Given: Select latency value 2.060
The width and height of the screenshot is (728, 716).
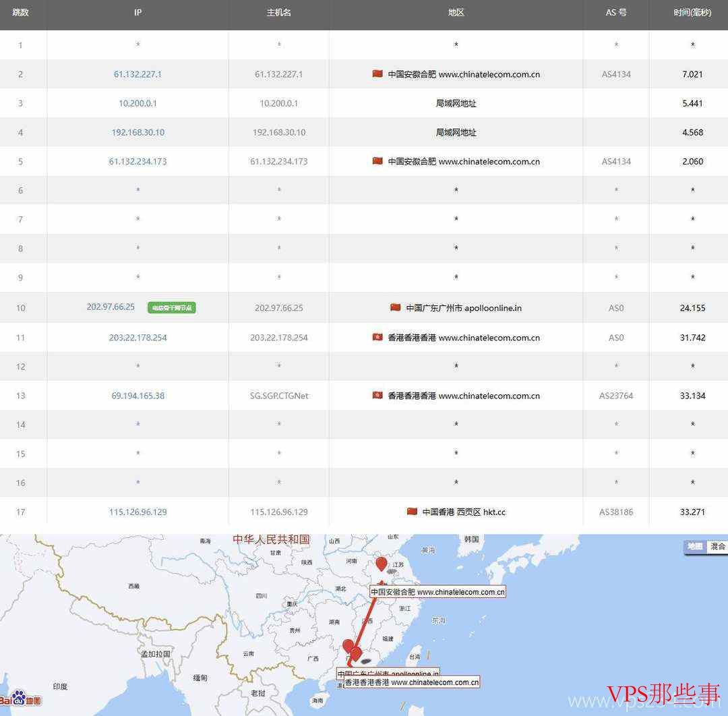Looking at the screenshot, I should (692, 162).
